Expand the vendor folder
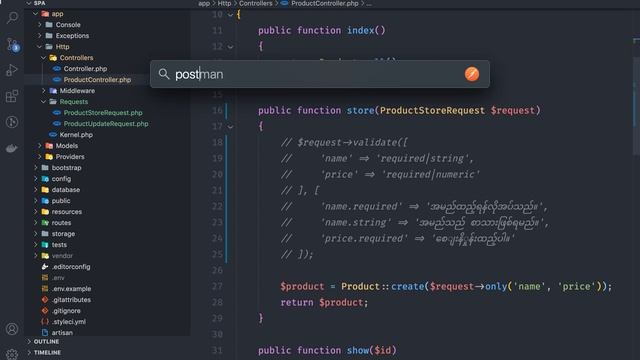The height and width of the screenshot is (360, 640). (36, 256)
